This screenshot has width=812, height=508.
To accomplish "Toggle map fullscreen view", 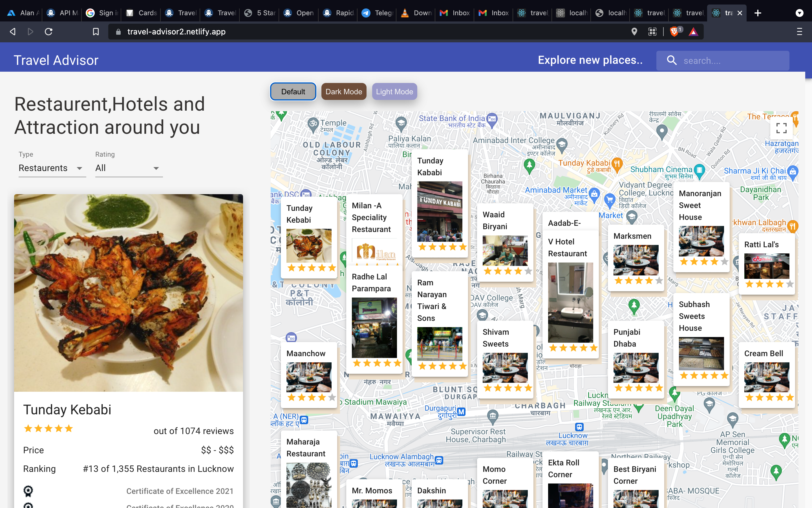I will tap(782, 128).
